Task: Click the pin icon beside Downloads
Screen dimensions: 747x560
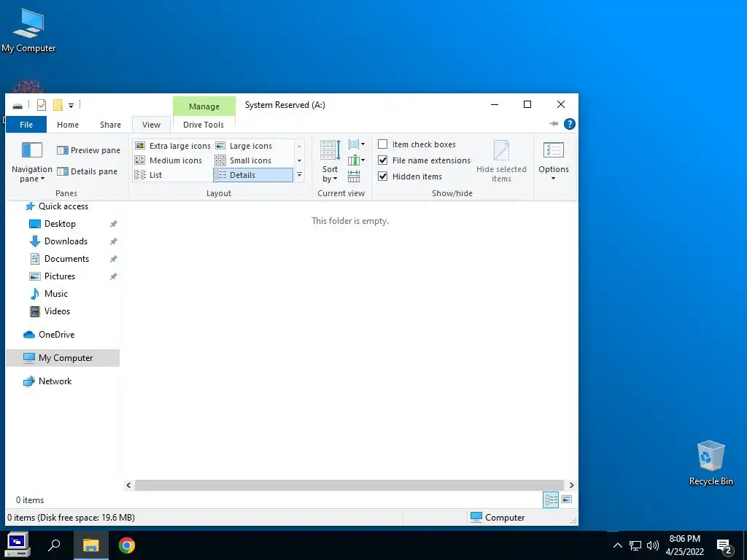Action: tap(113, 241)
